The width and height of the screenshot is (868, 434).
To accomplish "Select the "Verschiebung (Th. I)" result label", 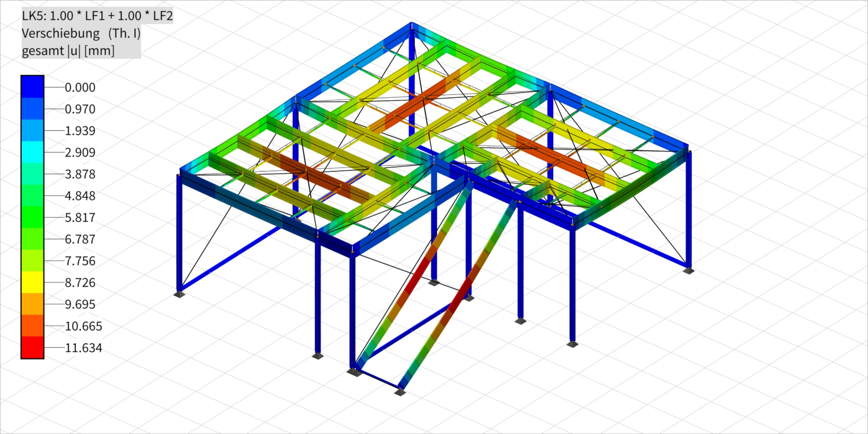I will click(x=81, y=33).
